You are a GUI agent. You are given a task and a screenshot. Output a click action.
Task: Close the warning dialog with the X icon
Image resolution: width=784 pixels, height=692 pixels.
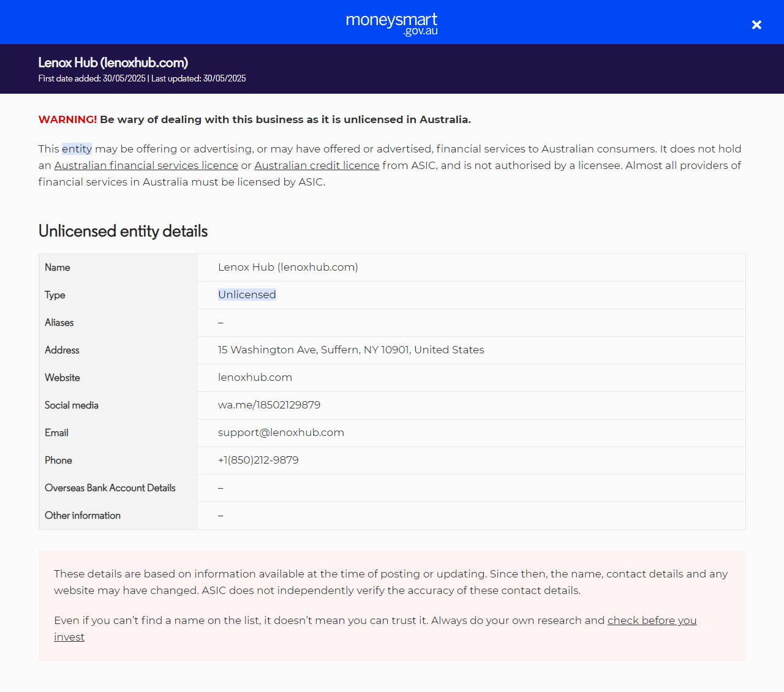click(x=756, y=24)
